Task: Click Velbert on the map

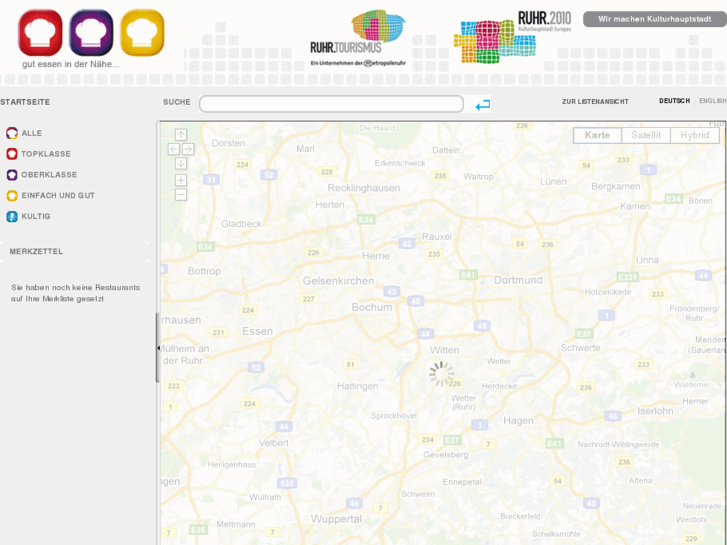Action: [274, 443]
